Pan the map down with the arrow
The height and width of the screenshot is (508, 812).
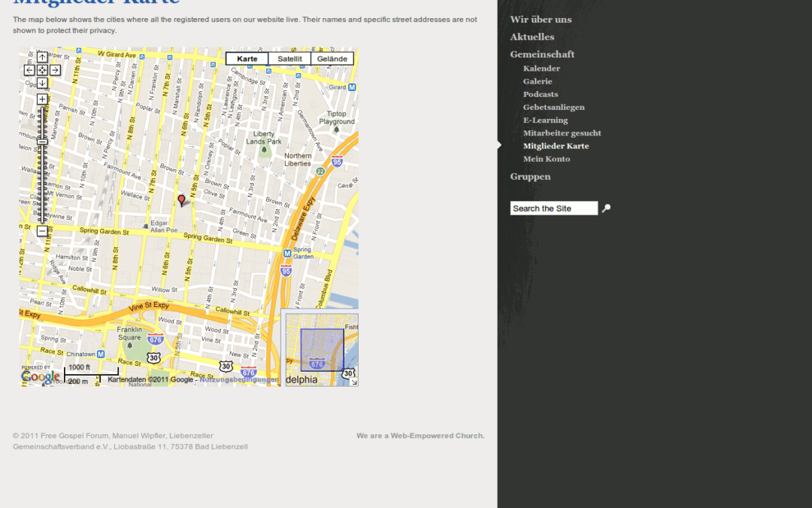coord(42,83)
